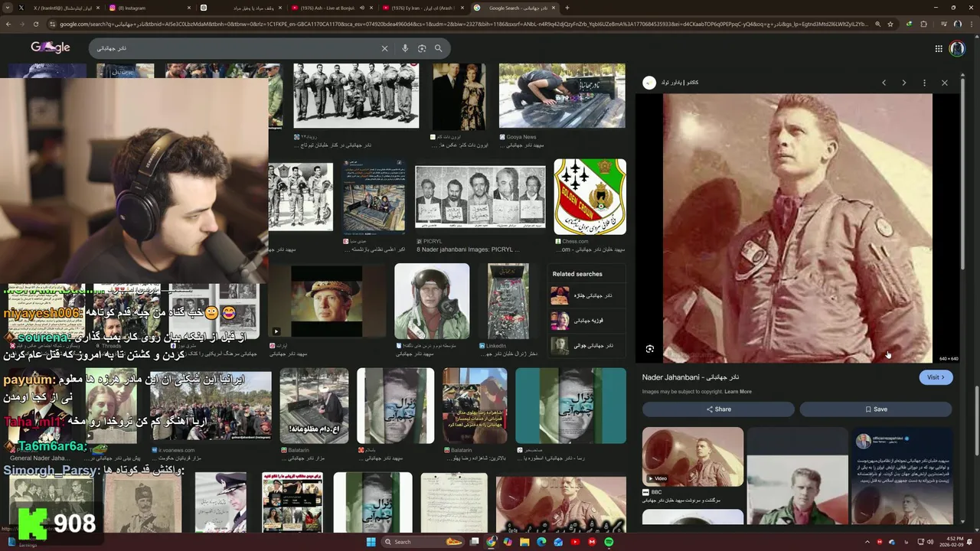The width and height of the screenshot is (980, 551).
Task: Visit the Nader Jahanbani image source
Action: point(936,377)
